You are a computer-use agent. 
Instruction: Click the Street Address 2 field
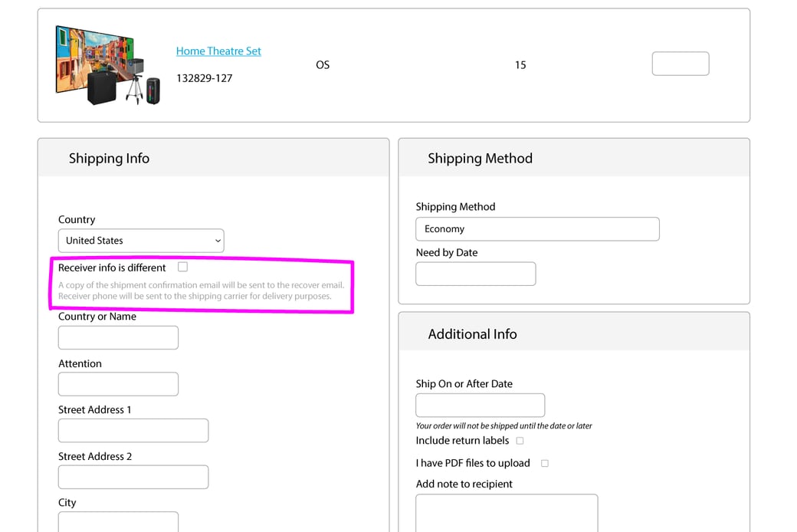coord(133,477)
